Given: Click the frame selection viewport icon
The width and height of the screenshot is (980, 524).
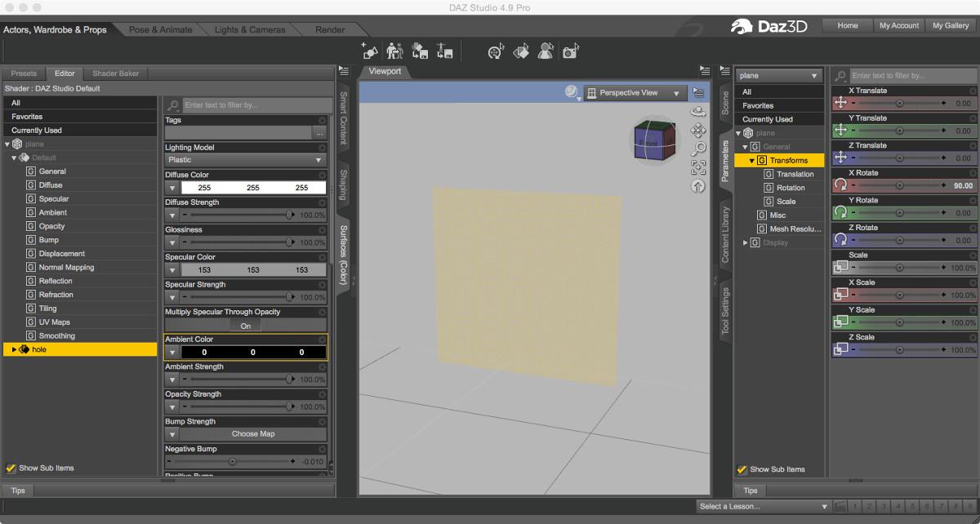Looking at the screenshot, I should [x=698, y=167].
